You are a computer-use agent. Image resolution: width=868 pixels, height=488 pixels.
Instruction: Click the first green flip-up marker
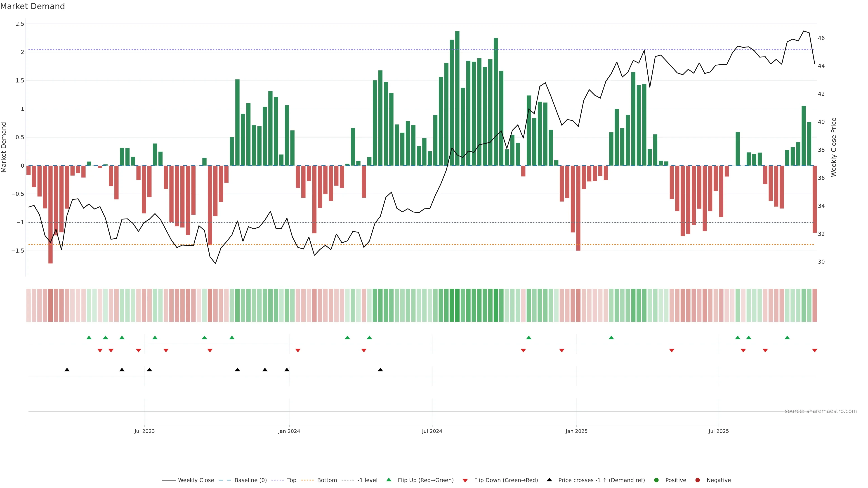(89, 338)
